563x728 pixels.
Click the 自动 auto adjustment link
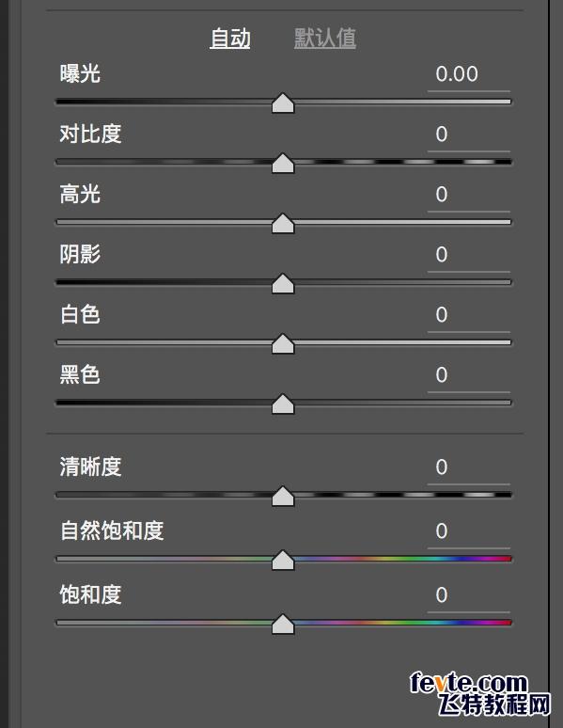[x=229, y=38]
